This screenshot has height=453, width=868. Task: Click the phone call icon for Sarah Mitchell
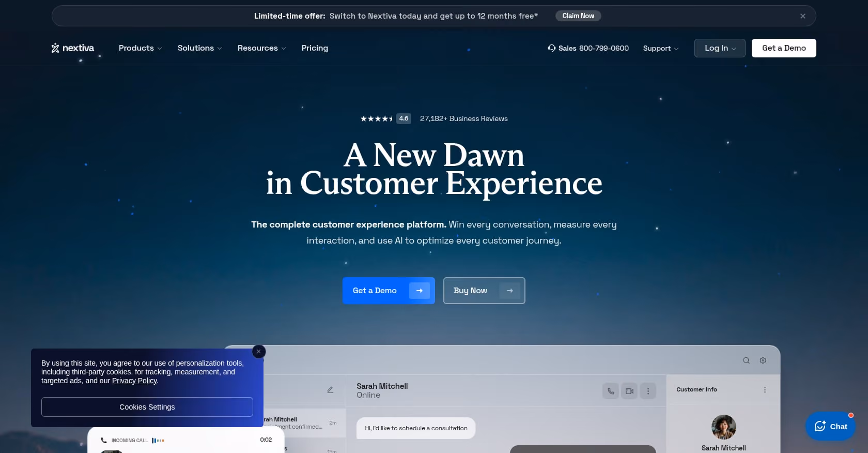click(x=611, y=391)
